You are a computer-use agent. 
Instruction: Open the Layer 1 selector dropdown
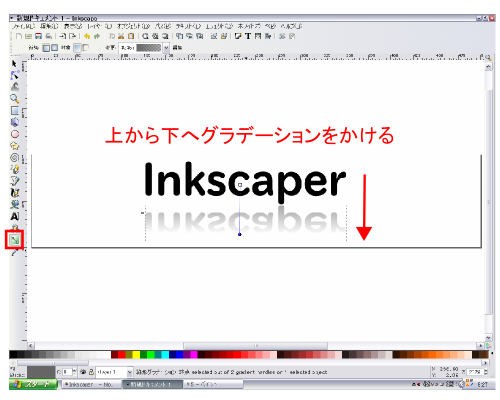coord(114,372)
